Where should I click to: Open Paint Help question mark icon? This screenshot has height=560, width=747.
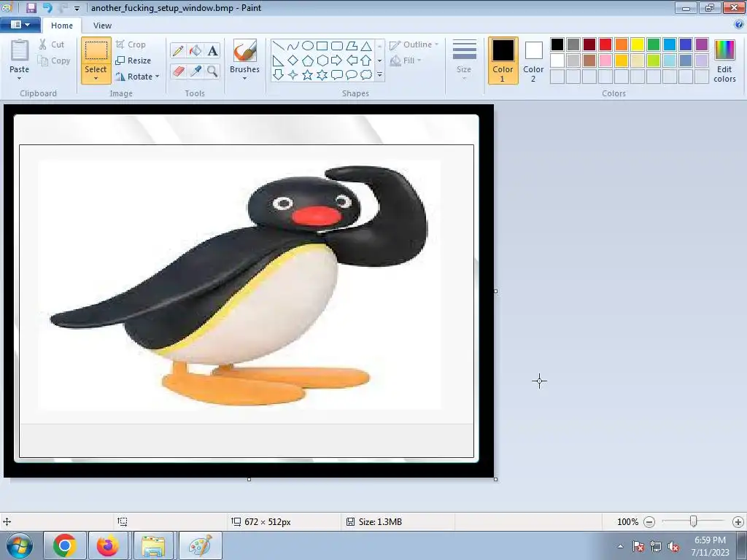[x=739, y=25]
